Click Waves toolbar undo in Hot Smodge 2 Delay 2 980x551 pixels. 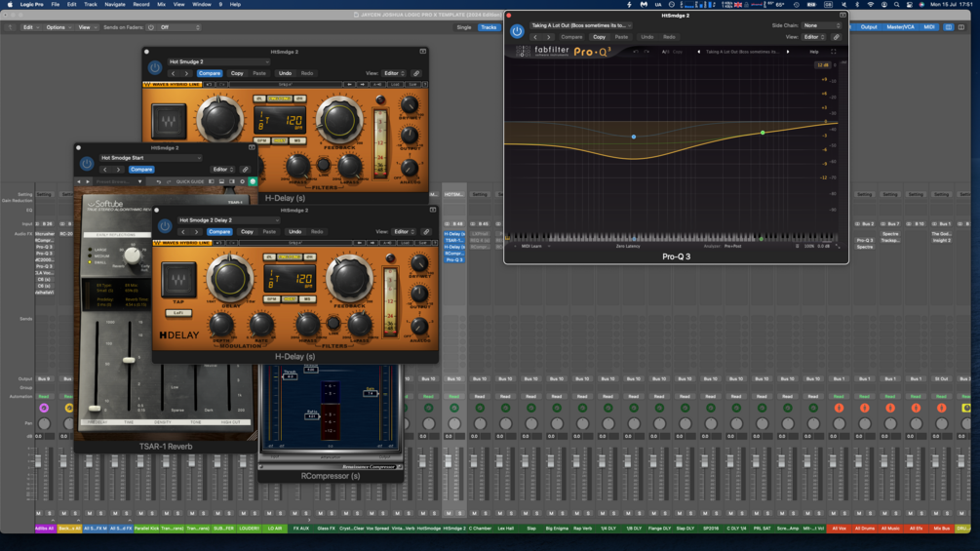click(219, 243)
